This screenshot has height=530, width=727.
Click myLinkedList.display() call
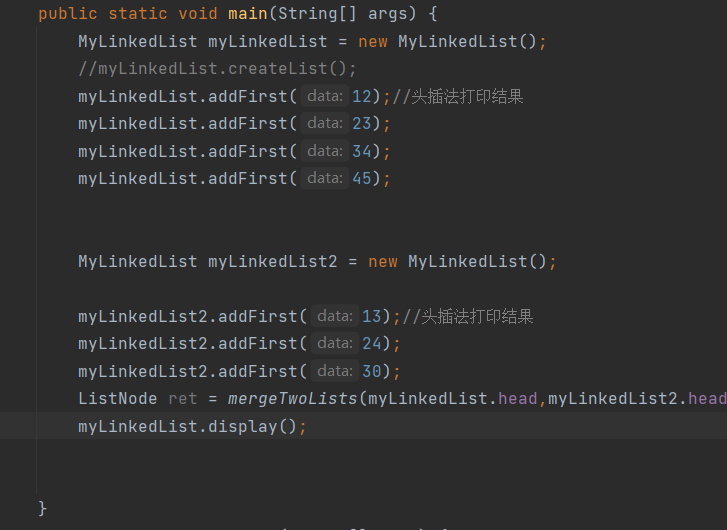[192, 427]
